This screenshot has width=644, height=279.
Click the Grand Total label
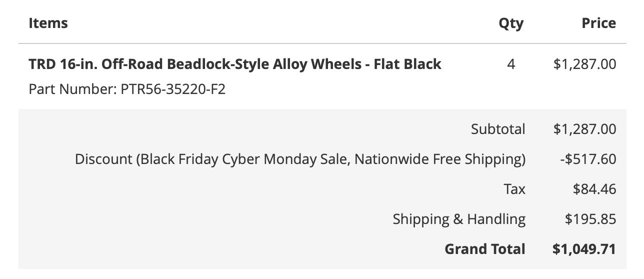pos(485,249)
